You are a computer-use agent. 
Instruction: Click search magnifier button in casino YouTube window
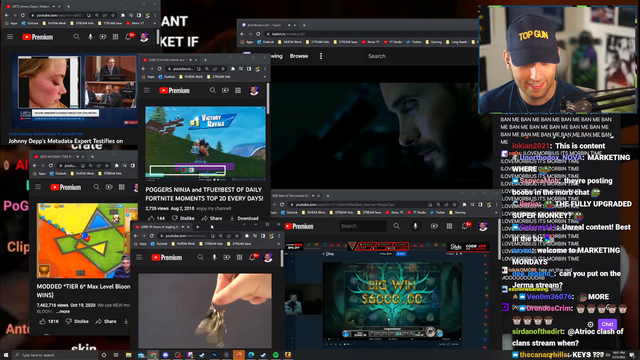coord(396,226)
